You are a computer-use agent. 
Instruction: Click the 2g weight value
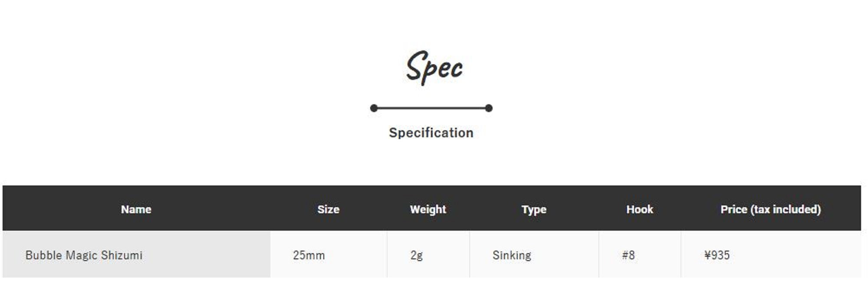click(x=416, y=255)
